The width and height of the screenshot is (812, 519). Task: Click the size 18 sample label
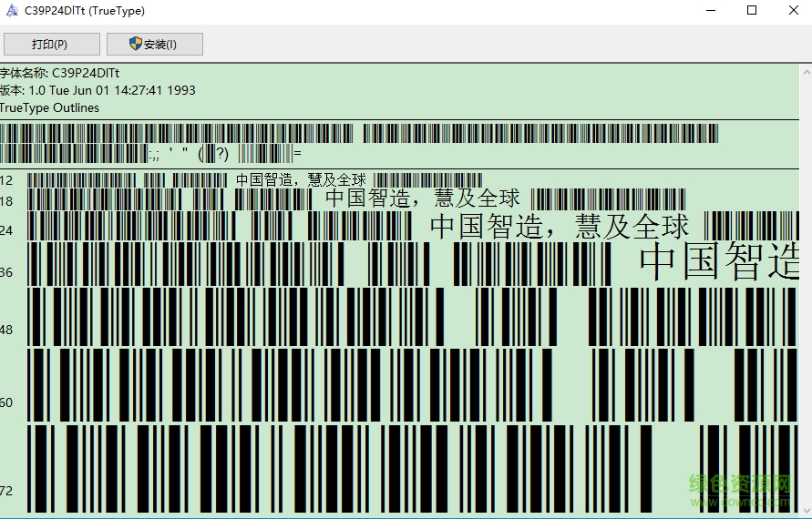[x=6, y=201]
